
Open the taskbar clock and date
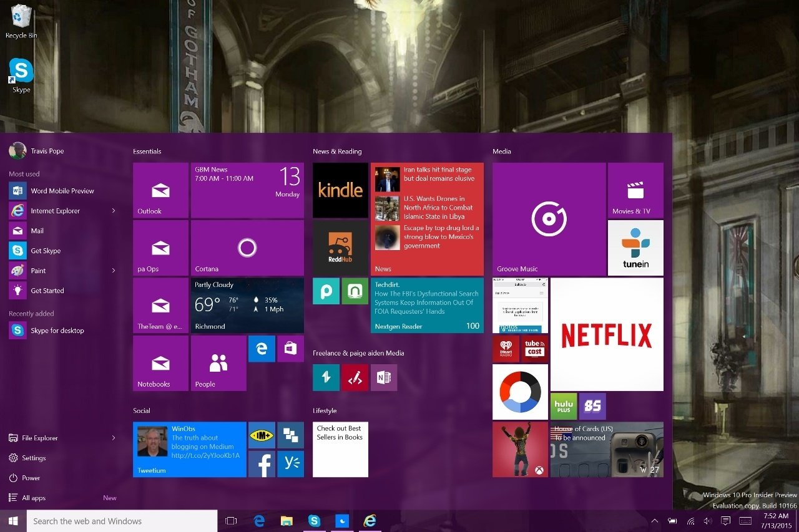point(776,521)
